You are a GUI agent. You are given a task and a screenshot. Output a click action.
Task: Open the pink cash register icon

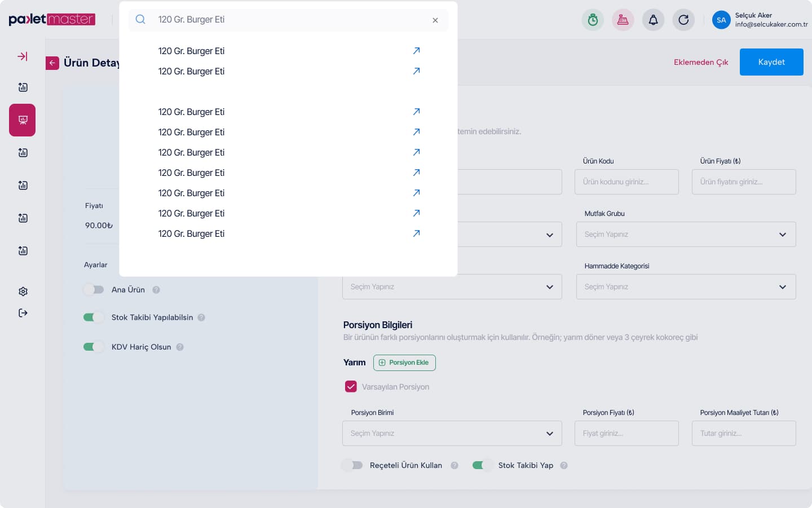[623, 20]
